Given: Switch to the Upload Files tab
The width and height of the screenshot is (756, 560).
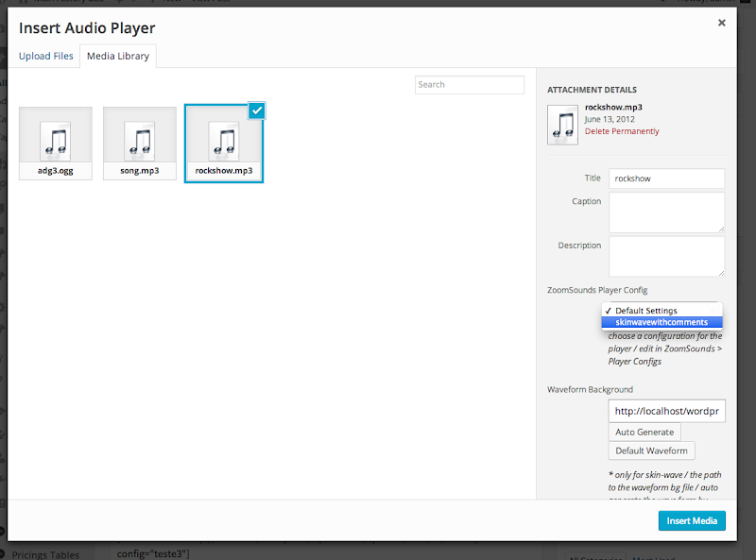Looking at the screenshot, I should (x=45, y=56).
